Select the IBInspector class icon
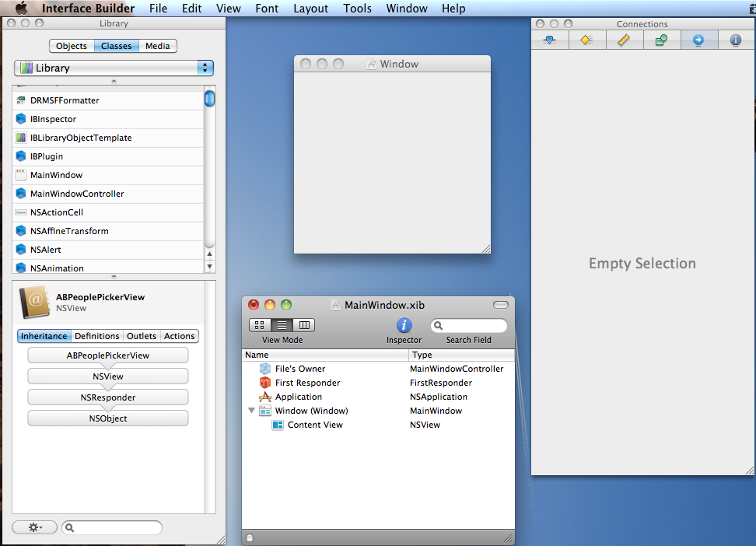The image size is (756, 546). [21, 119]
